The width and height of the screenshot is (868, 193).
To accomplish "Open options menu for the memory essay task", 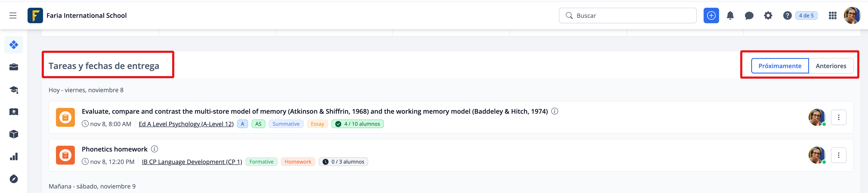I will 838,118.
